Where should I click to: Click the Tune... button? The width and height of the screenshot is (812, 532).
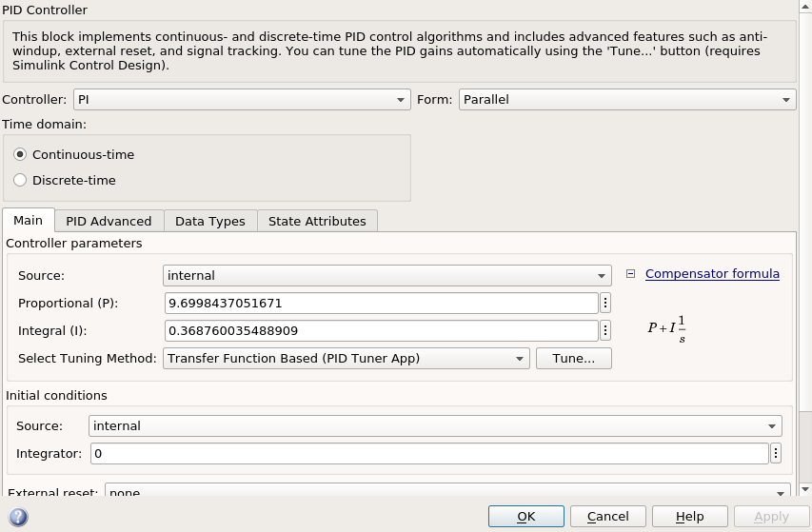click(x=574, y=358)
